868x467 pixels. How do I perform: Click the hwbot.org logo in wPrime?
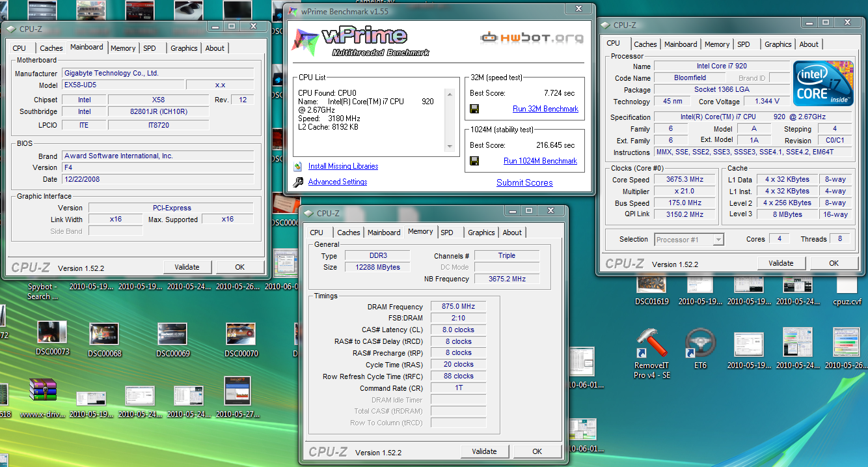coord(532,38)
